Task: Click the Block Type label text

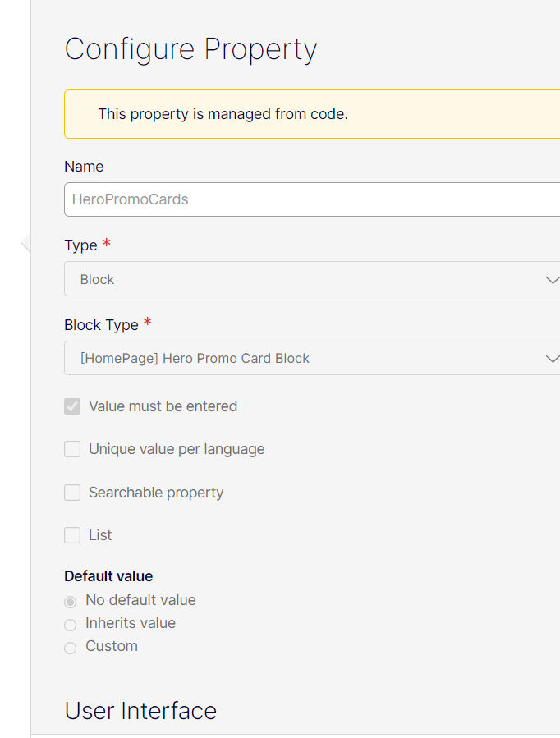Action: point(101,325)
